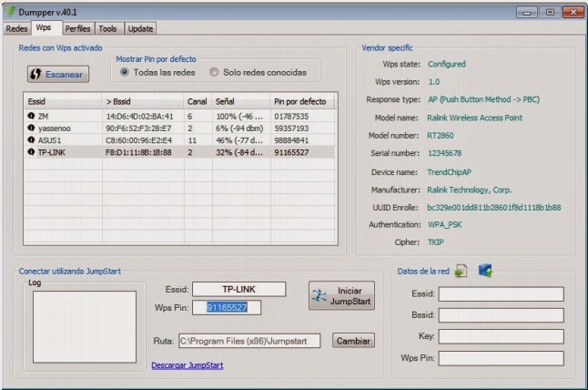The image size is (588, 390).
Task: Click the RT2860 model number value
Action: (x=441, y=136)
